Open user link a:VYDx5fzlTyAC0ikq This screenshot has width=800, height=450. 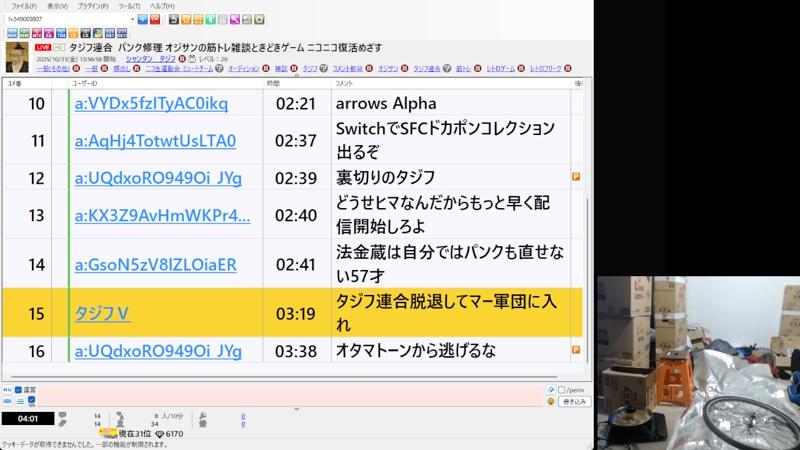click(151, 104)
